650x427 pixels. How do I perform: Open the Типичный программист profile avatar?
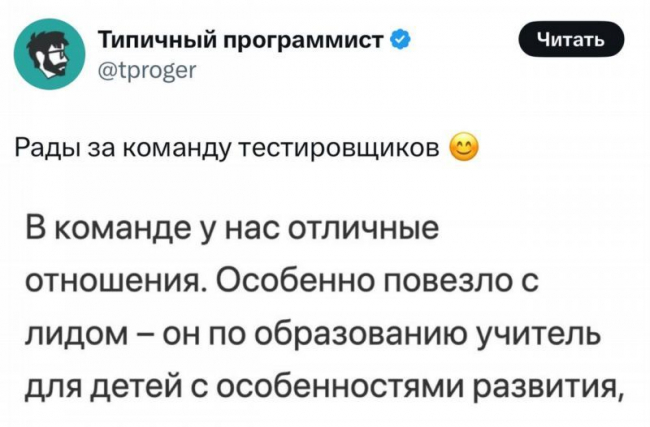tap(50, 54)
